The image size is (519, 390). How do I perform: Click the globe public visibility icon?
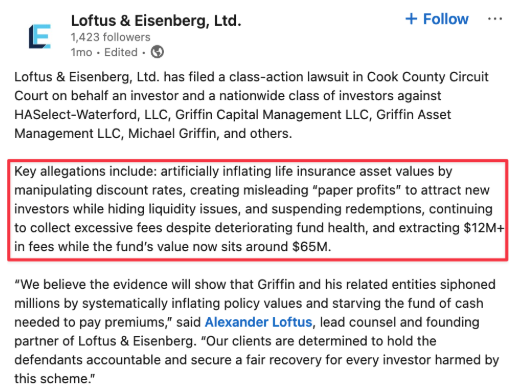tap(157, 52)
